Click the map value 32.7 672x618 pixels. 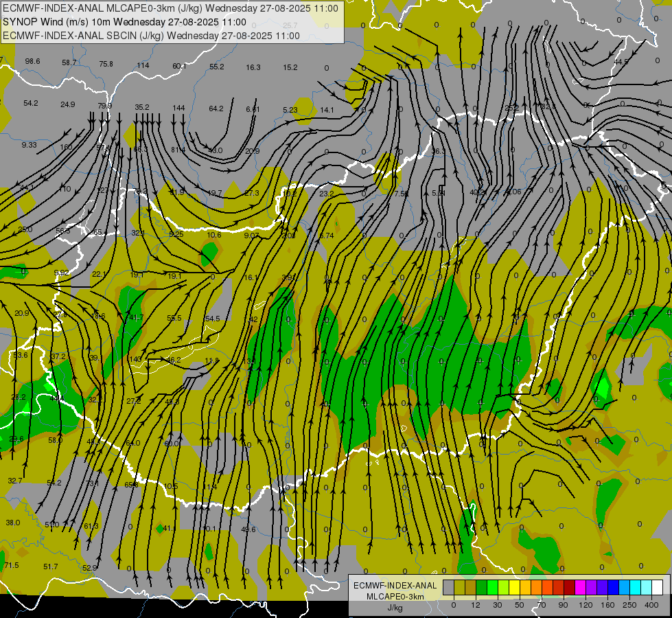click(x=15, y=481)
